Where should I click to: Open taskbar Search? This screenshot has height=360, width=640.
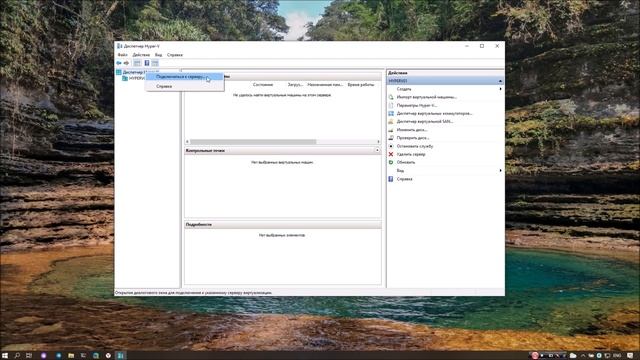pyautogui.click(x=17, y=356)
